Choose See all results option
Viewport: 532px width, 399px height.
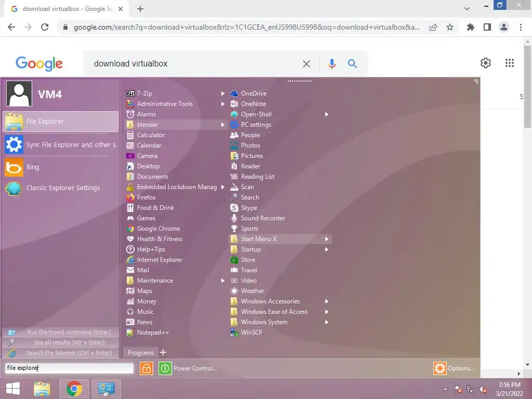(x=61, y=343)
